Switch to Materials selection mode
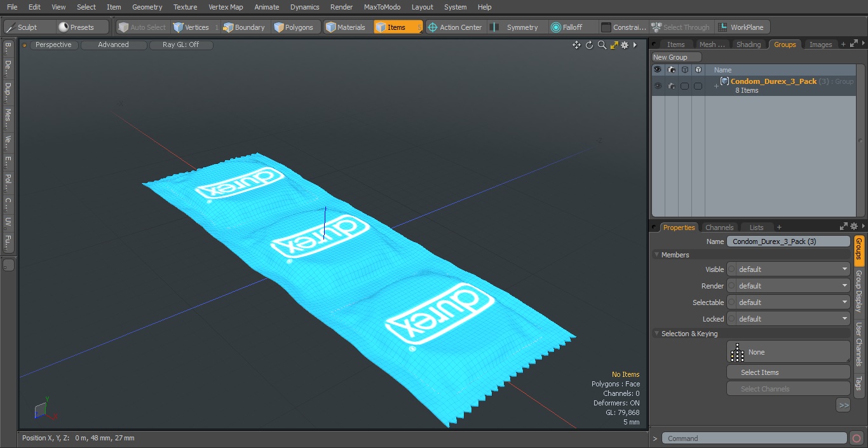868x448 pixels. click(x=346, y=27)
